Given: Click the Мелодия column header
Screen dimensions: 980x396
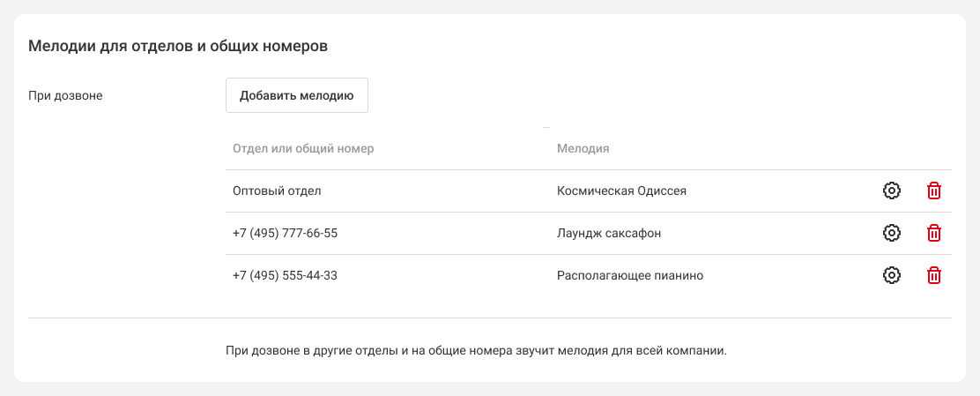Looking at the screenshot, I should coord(583,148).
